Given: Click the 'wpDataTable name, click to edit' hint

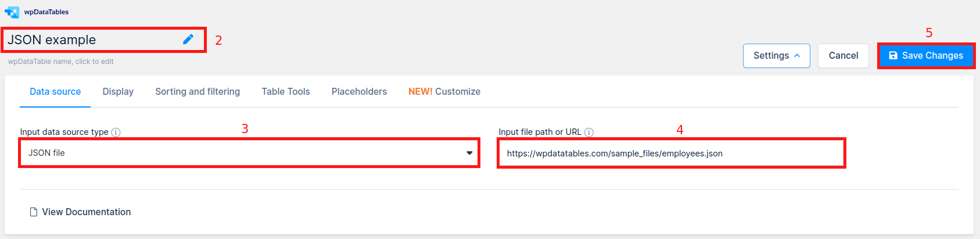Looking at the screenshot, I should point(60,62).
